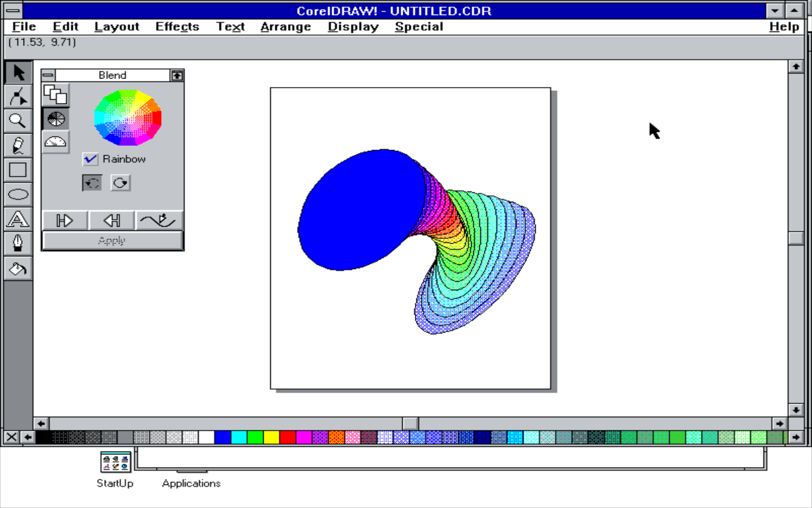Click the color wheel in Blend panel
This screenshot has height=508, width=812.
pyautogui.click(x=128, y=118)
